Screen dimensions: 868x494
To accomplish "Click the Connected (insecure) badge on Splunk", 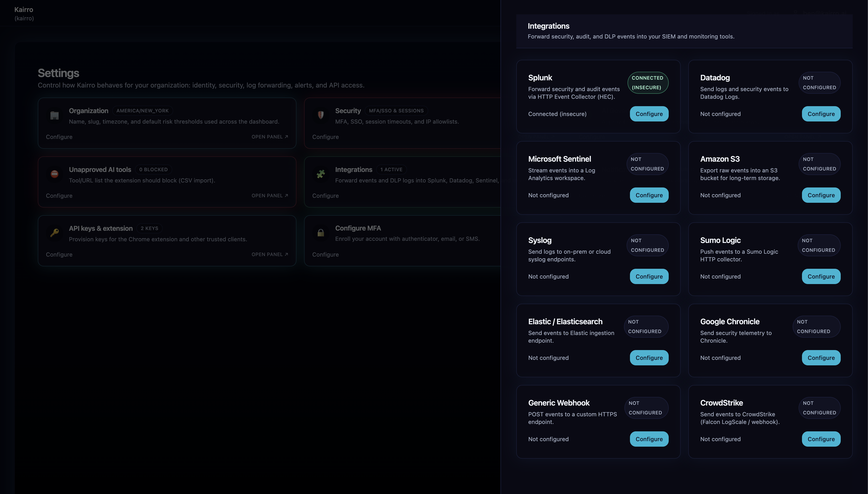I will tap(648, 82).
